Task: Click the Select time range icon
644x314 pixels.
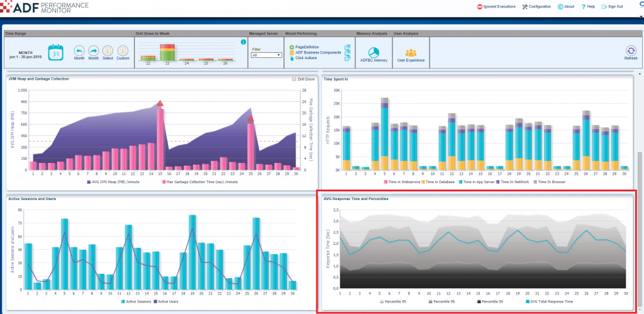Action: tap(108, 50)
